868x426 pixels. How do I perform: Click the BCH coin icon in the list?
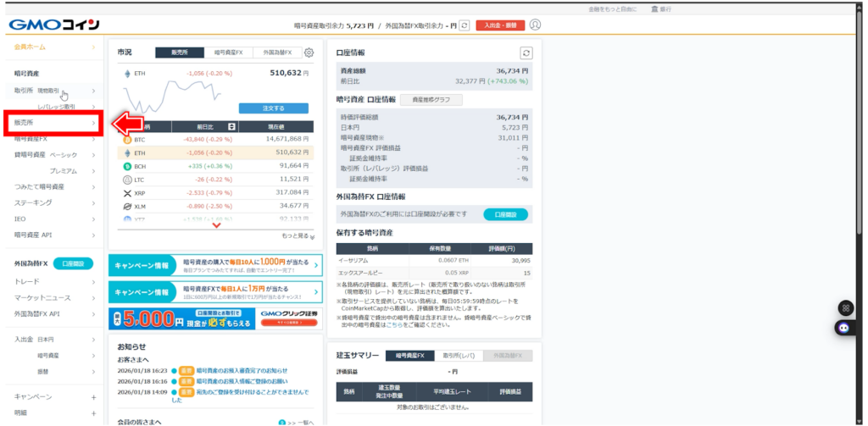[x=128, y=166]
